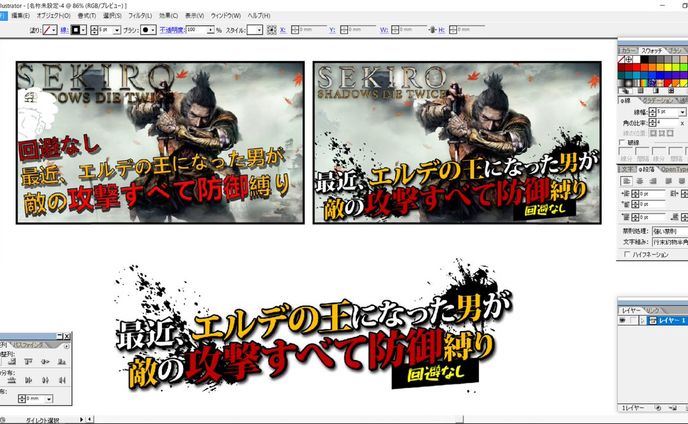Open the ウィンドウ(W) menu
This screenshot has width=688, height=424.
(x=226, y=16)
